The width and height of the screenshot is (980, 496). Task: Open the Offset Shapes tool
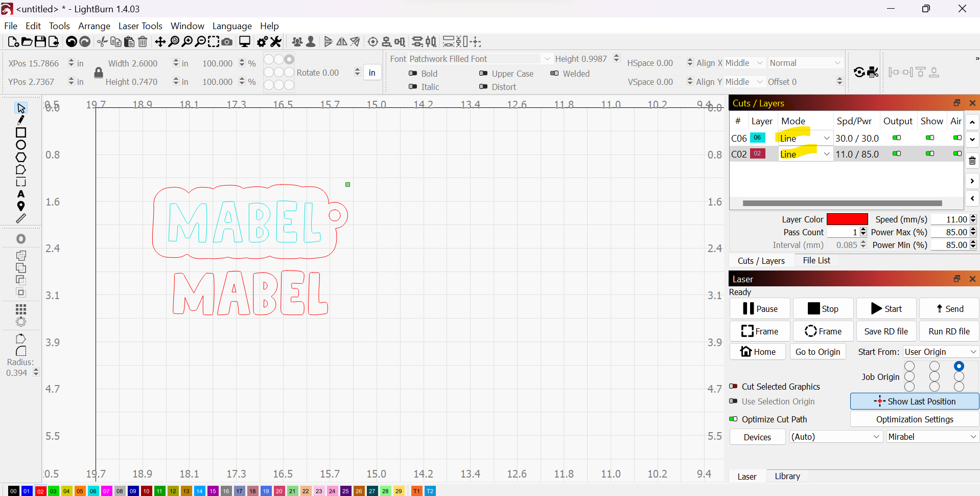tap(21, 239)
